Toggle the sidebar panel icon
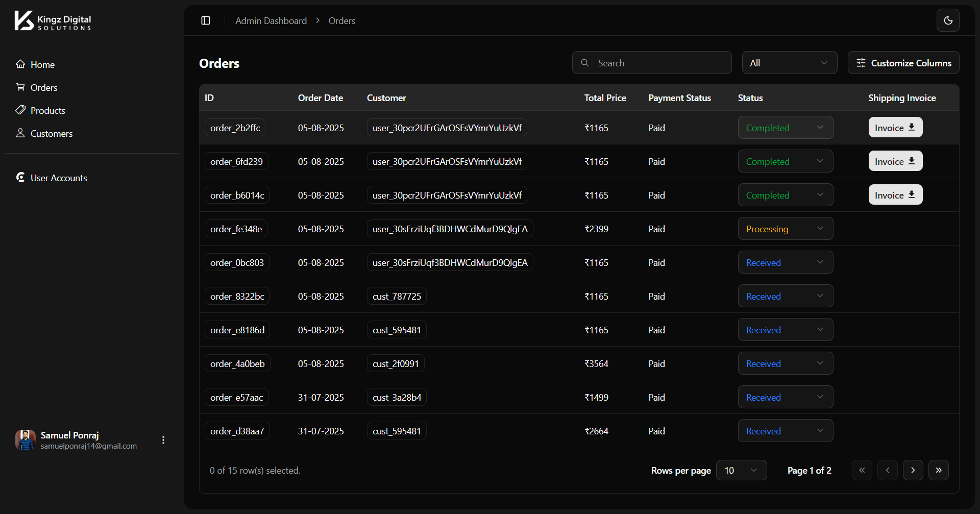Viewport: 980px width, 514px height. (206, 20)
